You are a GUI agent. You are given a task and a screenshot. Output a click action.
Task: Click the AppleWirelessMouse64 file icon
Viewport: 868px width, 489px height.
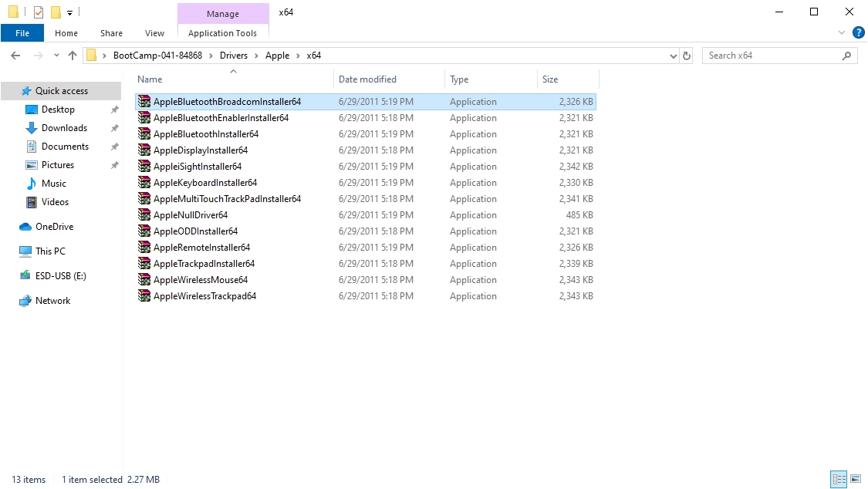pyautogui.click(x=144, y=279)
